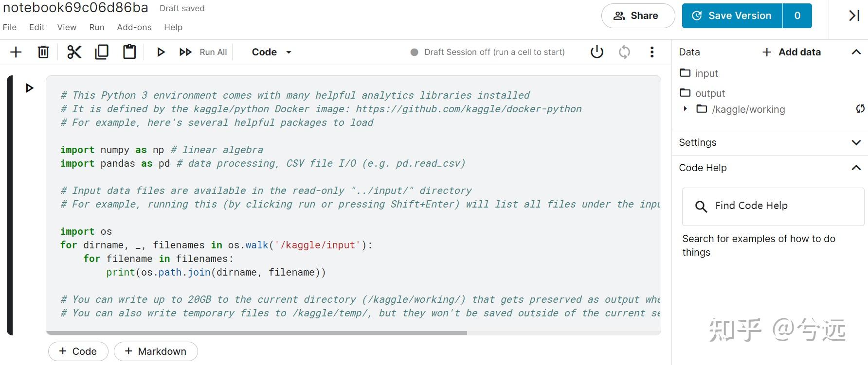Expand the /kaggle/working folder tree
The width and height of the screenshot is (868, 365).
tap(685, 109)
